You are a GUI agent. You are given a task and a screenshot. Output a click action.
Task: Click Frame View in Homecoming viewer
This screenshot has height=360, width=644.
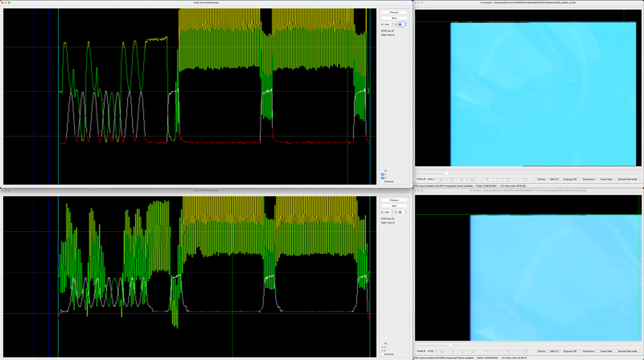[x=606, y=351]
